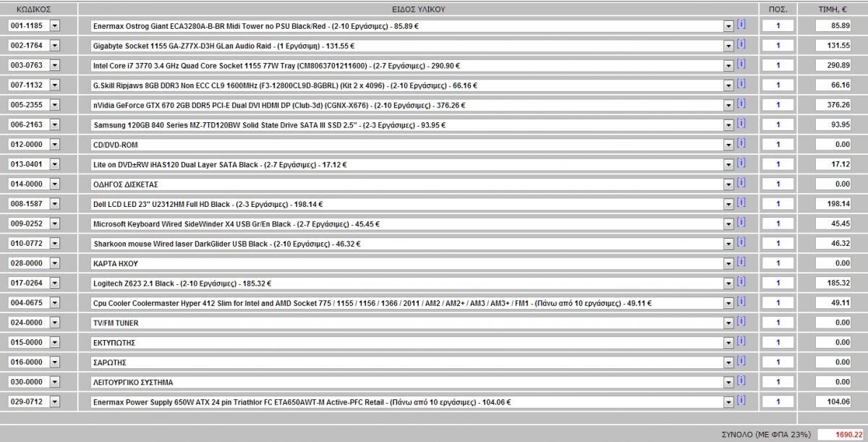
Task: Open code dropdown 017-0264
Action: [x=55, y=283]
